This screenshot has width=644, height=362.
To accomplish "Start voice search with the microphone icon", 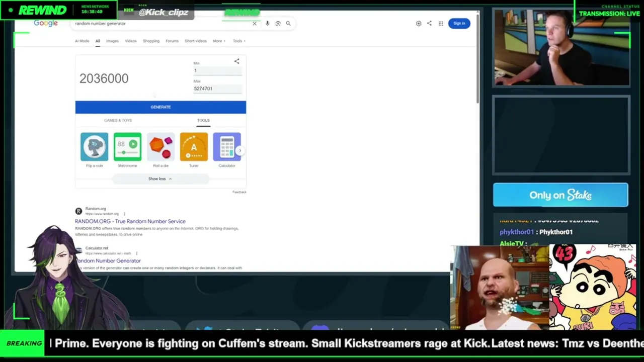I will 267,24.
